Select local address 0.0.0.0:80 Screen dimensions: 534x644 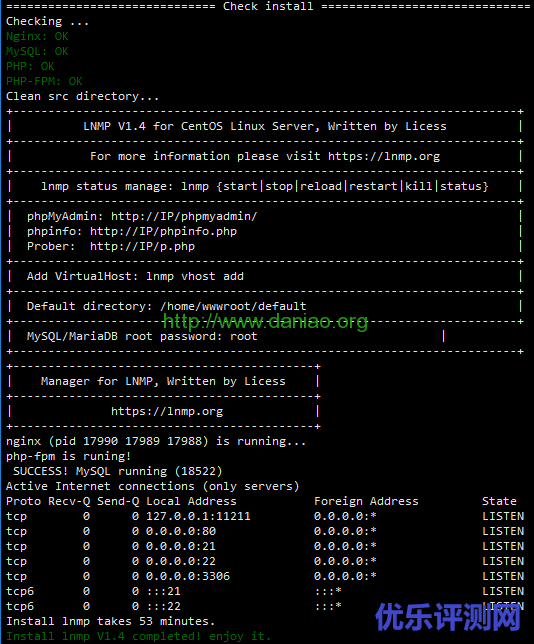click(181, 531)
